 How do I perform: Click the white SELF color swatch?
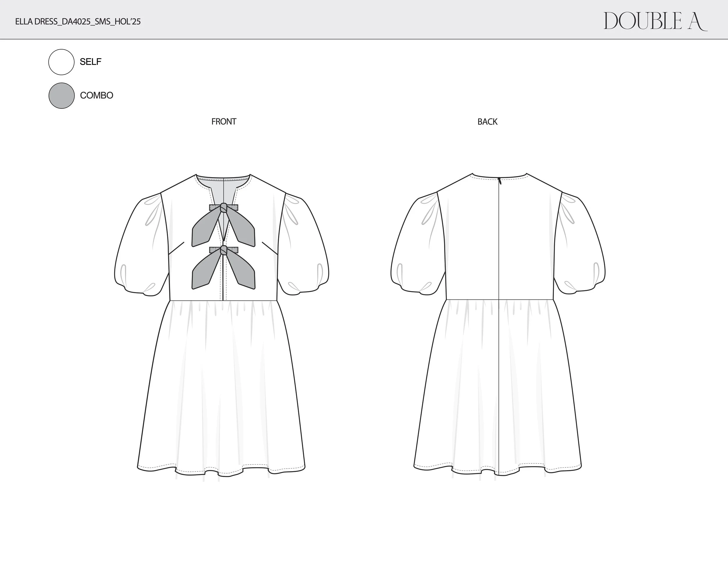(61, 62)
